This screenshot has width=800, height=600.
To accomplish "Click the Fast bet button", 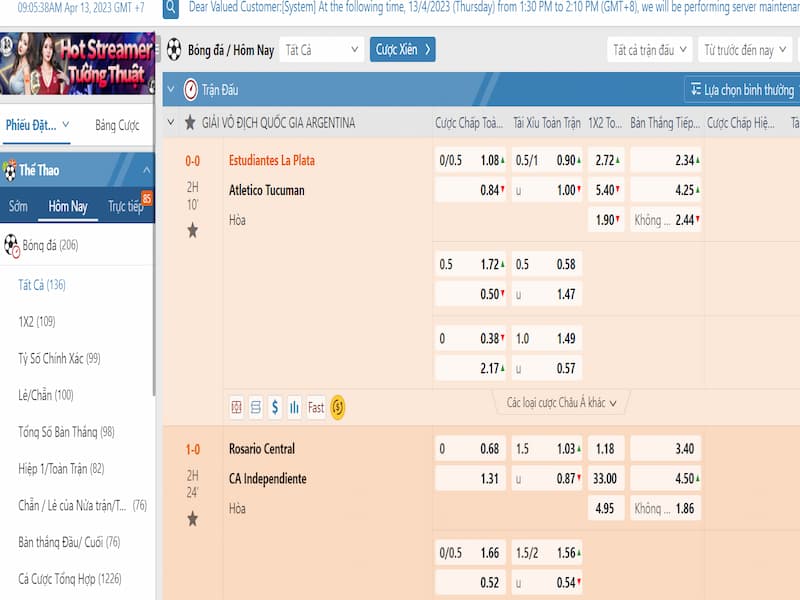I will coord(316,407).
